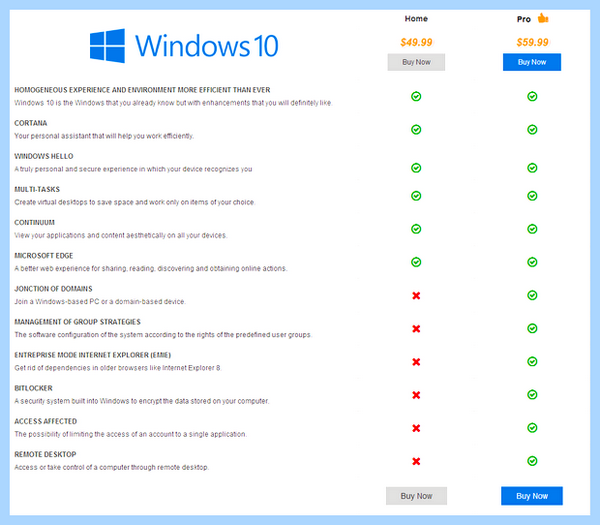Screen dimensions: 600x525
Task: Click the Home red X for Remote Desktop
Action: (x=416, y=461)
